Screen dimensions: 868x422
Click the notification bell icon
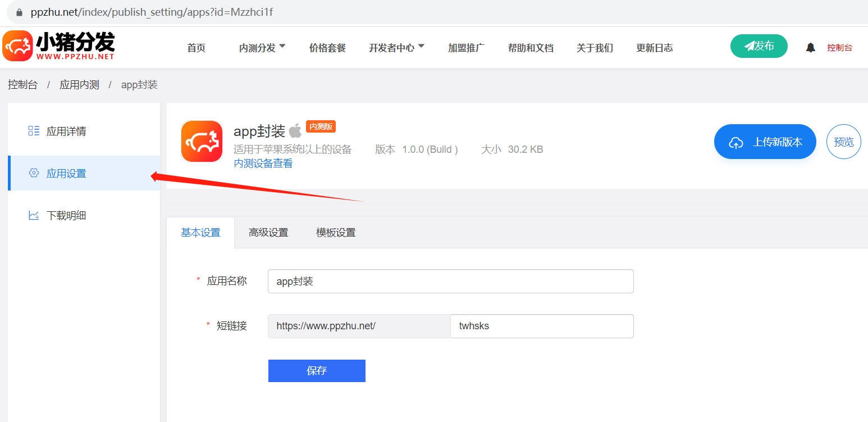(x=811, y=47)
